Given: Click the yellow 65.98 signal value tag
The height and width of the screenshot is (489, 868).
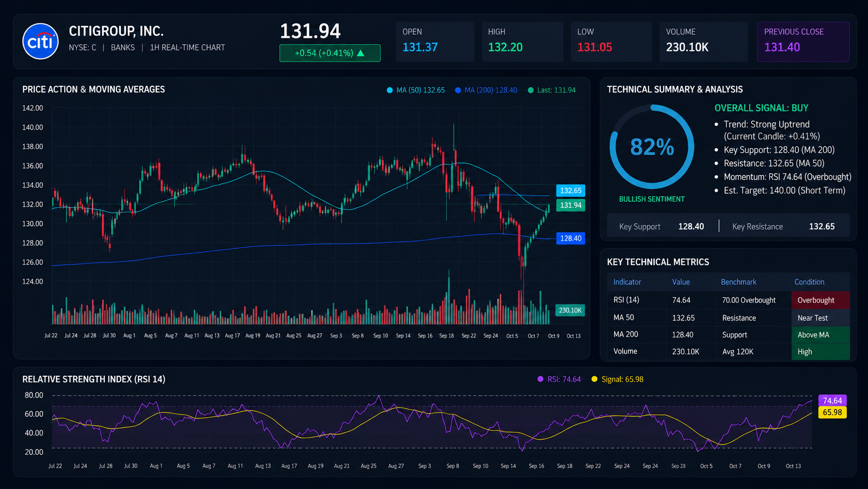Looking at the screenshot, I should tap(832, 413).
